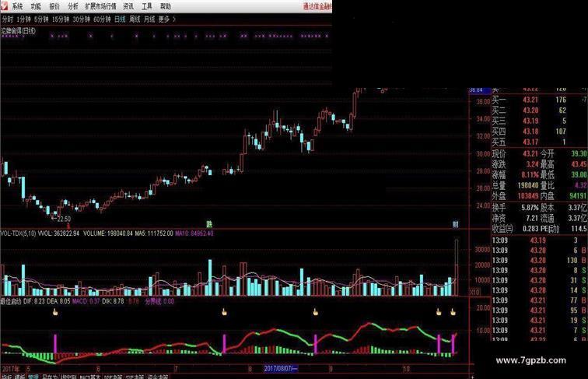Click the 净资 7.21 value
The image size is (588, 379).
pos(533,218)
